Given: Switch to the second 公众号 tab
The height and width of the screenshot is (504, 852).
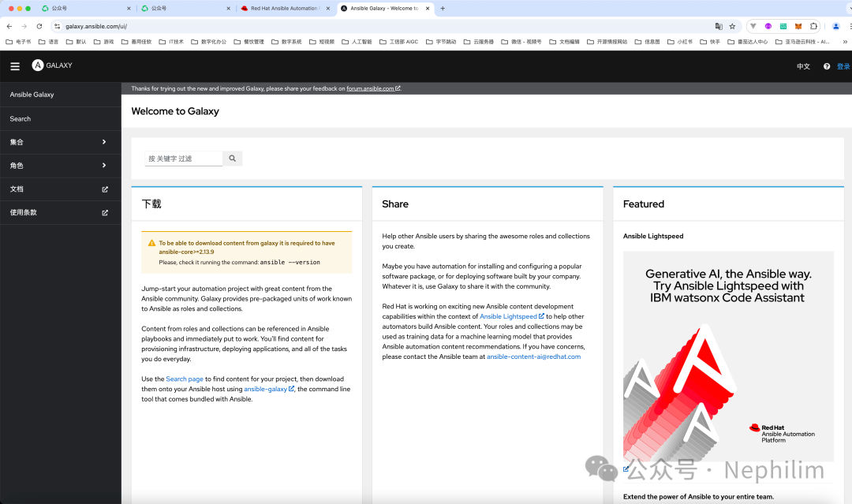Looking at the screenshot, I should pos(185,8).
